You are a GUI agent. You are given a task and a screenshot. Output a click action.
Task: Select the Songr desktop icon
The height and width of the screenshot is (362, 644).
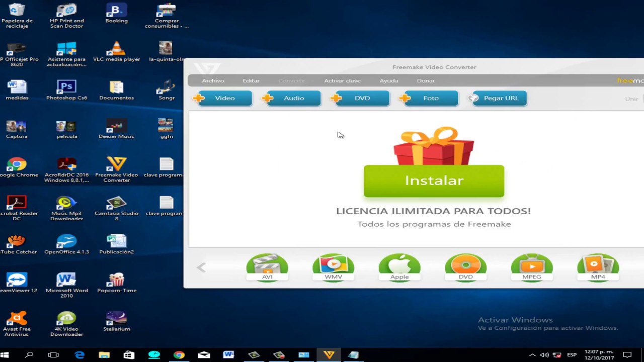click(166, 90)
